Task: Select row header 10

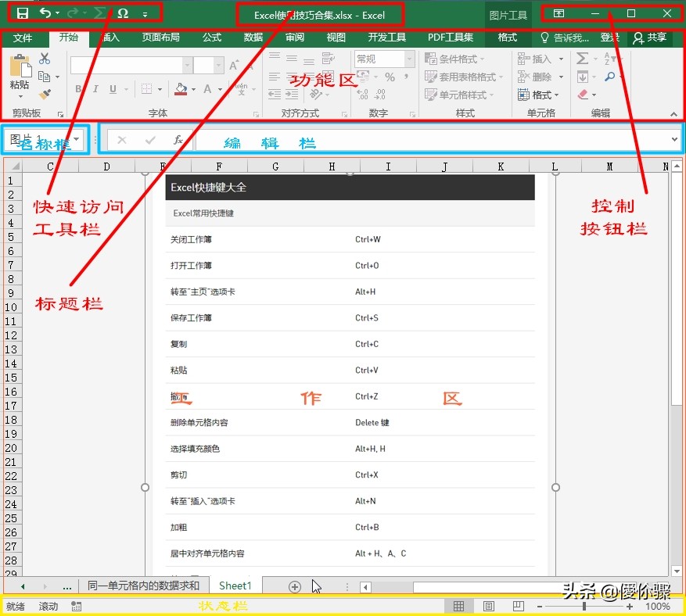Action: click(x=11, y=307)
